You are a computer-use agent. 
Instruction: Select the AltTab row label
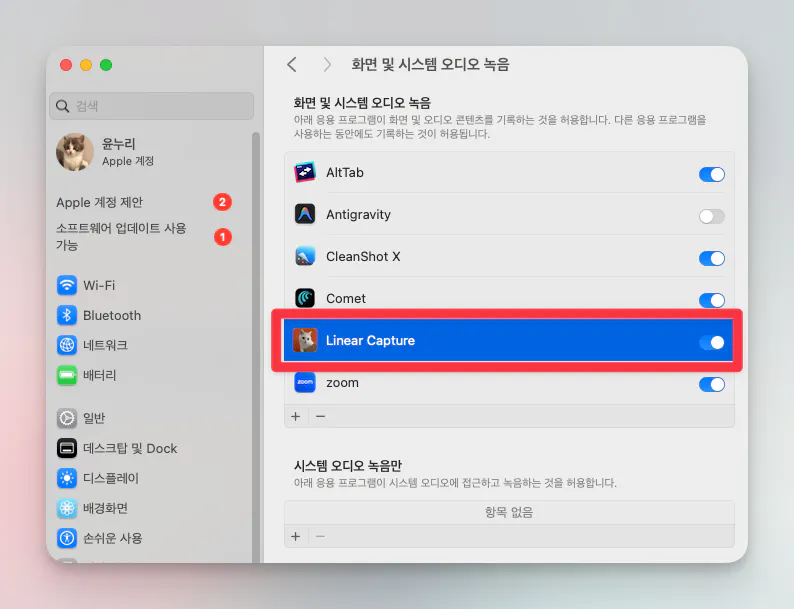coord(344,173)
